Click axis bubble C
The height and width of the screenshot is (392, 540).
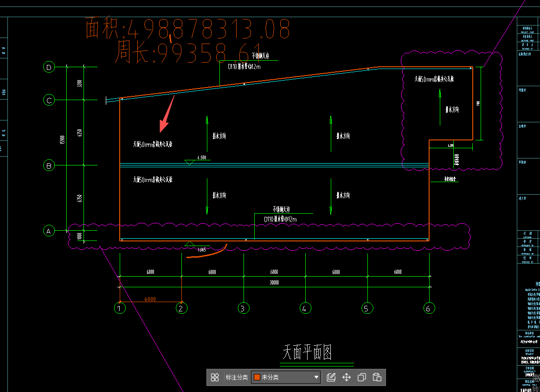coord(49,100)
